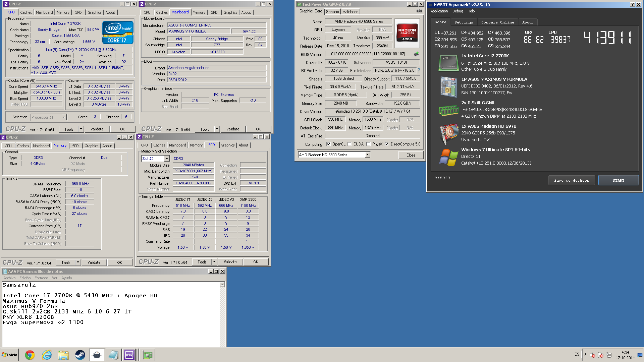Click the GPU-Z taskbar icon

pyautogui.click(x=147, y=355)
